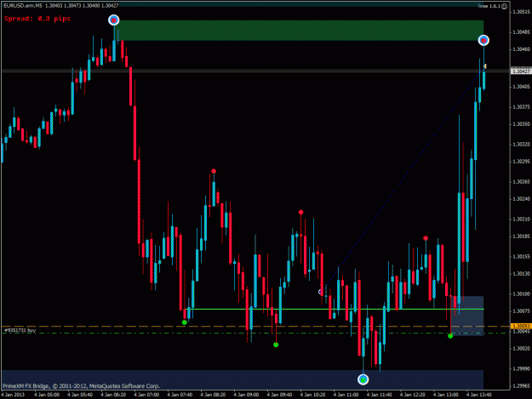Select the circled red high marker at 06:20
The height and width of the screenshot is (399, 532).
tap(114, 20)
